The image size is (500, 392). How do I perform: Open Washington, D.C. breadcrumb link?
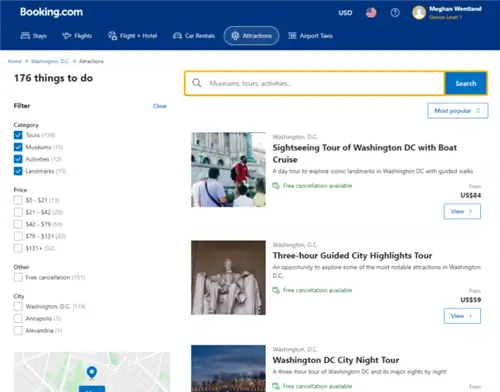click(x=50, y=61)
